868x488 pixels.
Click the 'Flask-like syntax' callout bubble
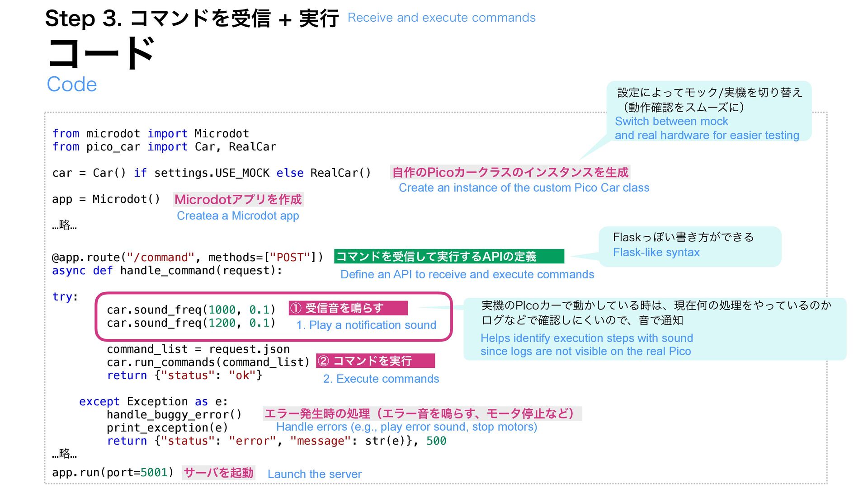[656, 252]
